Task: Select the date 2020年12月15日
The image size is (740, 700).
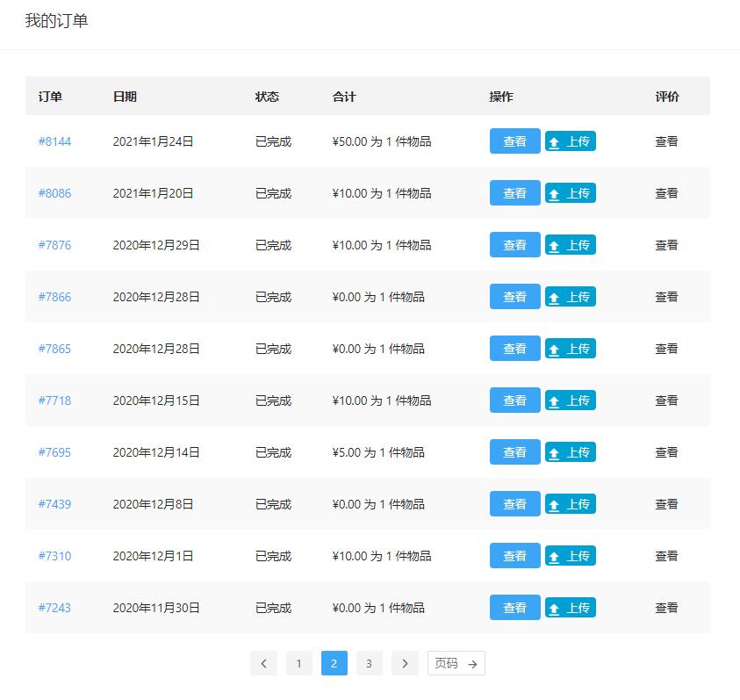Action: point(156,401)
